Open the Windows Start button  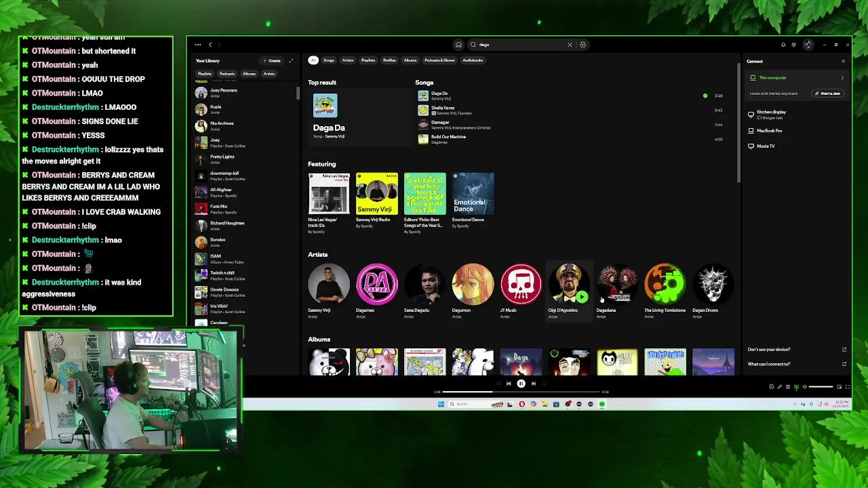pyautogui.click(x=441, y=404)
